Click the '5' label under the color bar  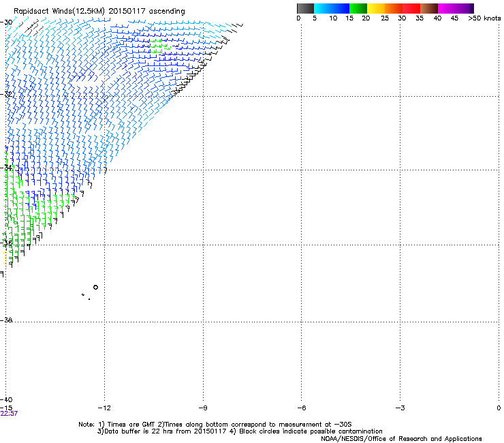[315, 18]
